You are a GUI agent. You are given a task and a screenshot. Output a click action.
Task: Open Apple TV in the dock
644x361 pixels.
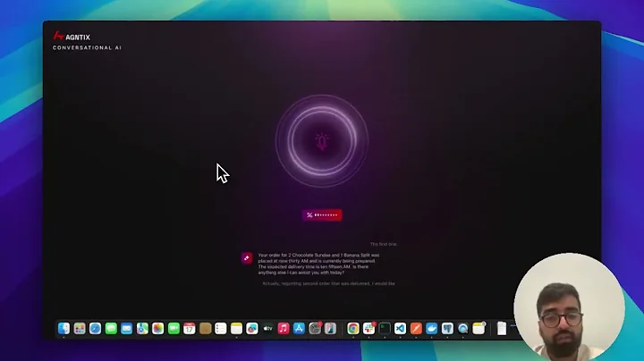[x=267, y=328]
